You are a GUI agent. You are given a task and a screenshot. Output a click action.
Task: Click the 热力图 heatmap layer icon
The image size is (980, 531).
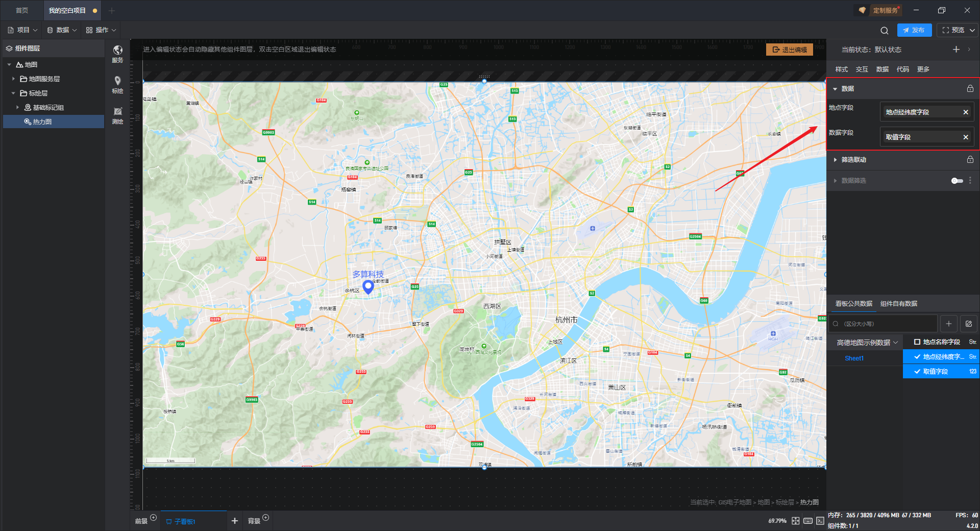(x=28, y=122)
